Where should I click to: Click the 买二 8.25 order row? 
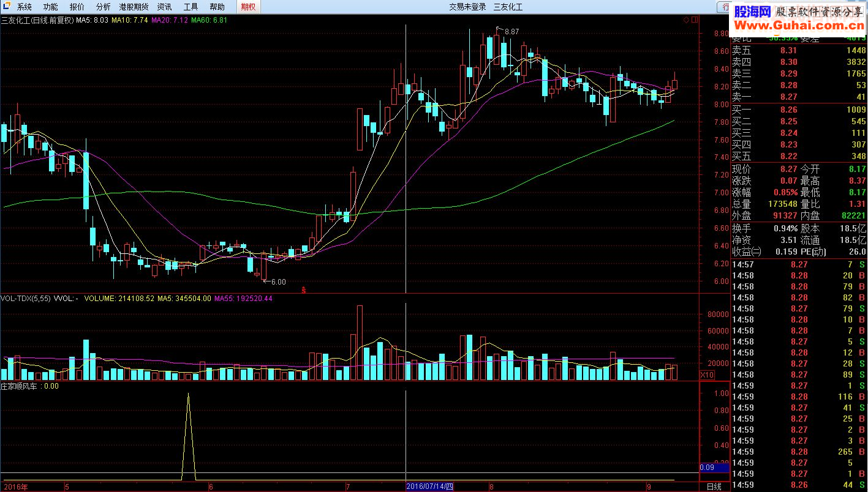pyautogui.click(x=799, y=121)
